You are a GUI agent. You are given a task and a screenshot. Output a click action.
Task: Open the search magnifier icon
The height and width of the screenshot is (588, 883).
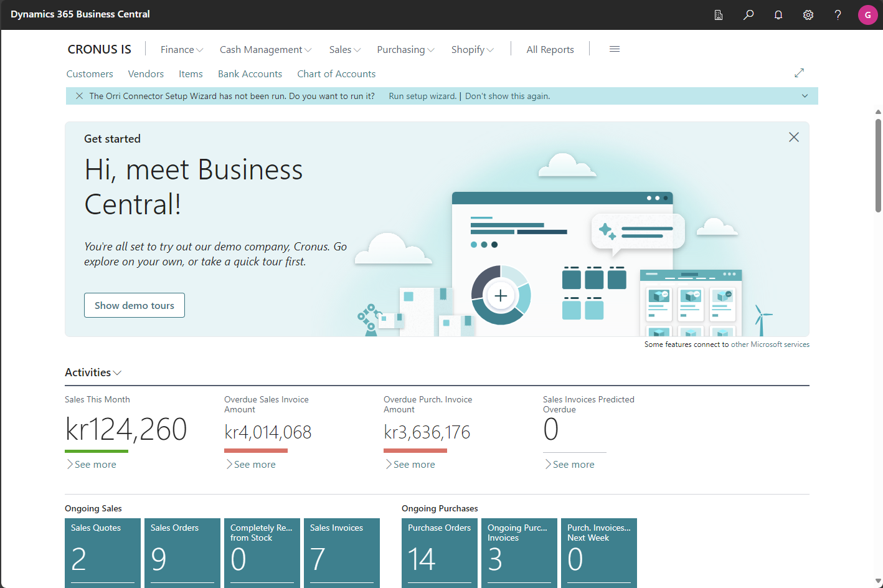click(748, 15)
